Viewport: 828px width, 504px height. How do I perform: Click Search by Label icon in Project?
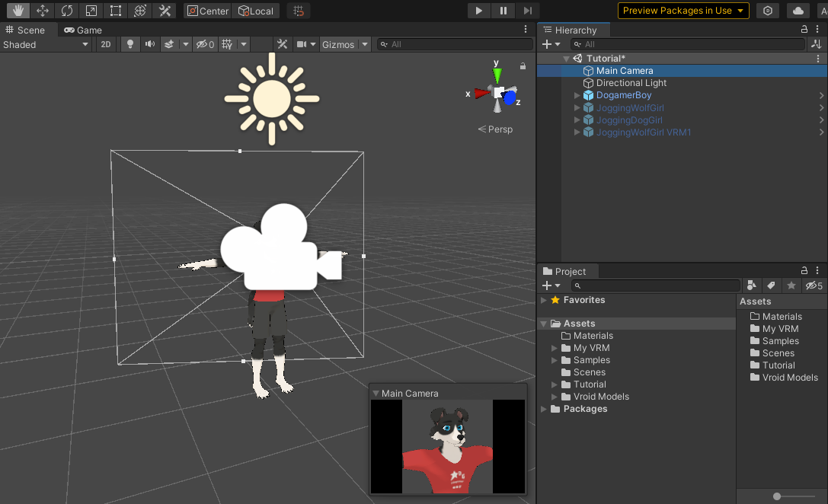coord(771,285)
